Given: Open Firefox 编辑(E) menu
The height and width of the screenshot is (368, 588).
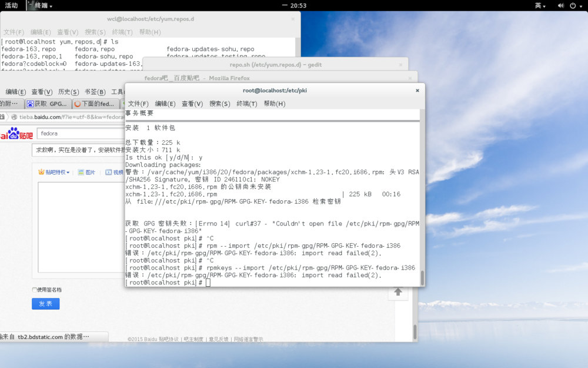Looking at the screenshot, I should (x=15, y=92).
